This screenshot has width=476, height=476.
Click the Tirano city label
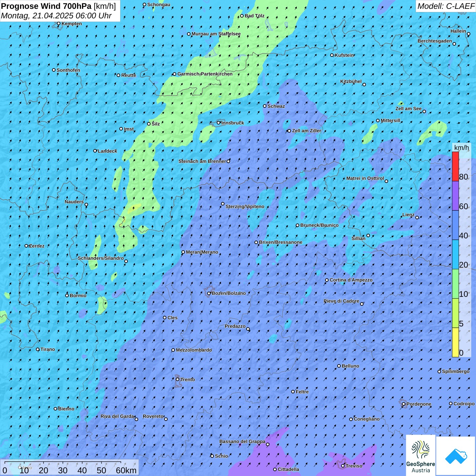point(48,349)
